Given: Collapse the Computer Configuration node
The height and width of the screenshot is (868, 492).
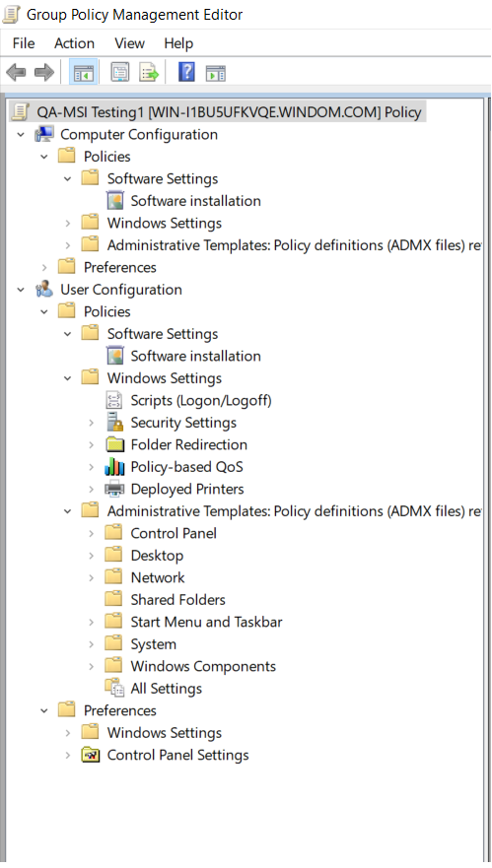Looking at the screenshot, I should coord(21,135).
